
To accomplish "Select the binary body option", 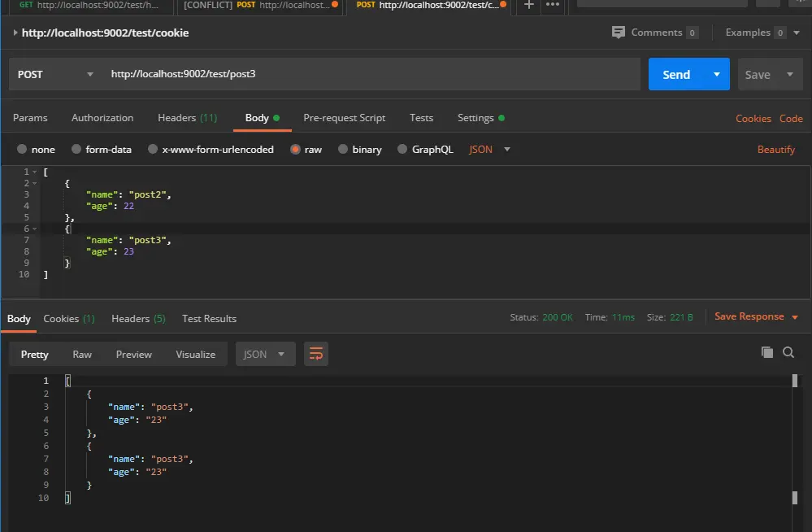I will click(360, 150).
